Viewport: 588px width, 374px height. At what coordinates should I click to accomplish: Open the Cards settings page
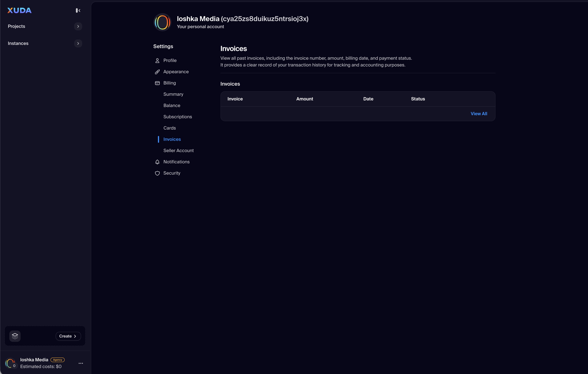[x=170, y=128]
